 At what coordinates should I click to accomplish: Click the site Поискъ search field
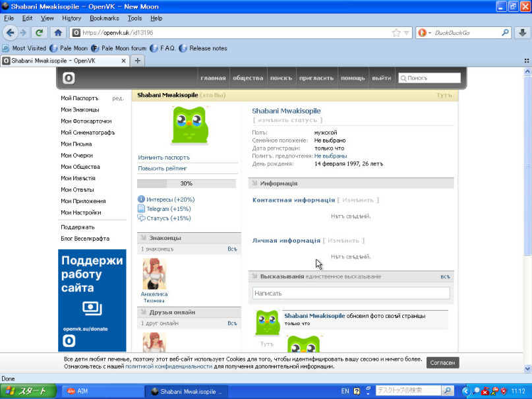click(430, 78)
